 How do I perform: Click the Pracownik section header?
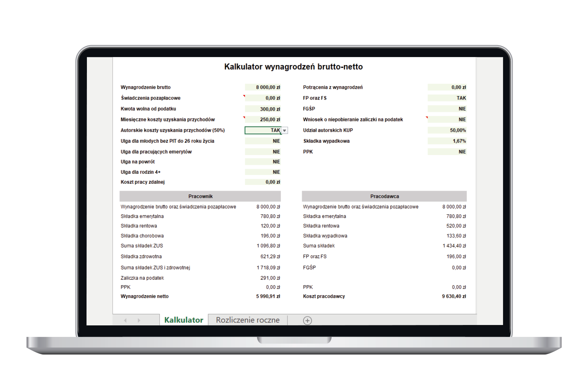click(x=200, y=196)
